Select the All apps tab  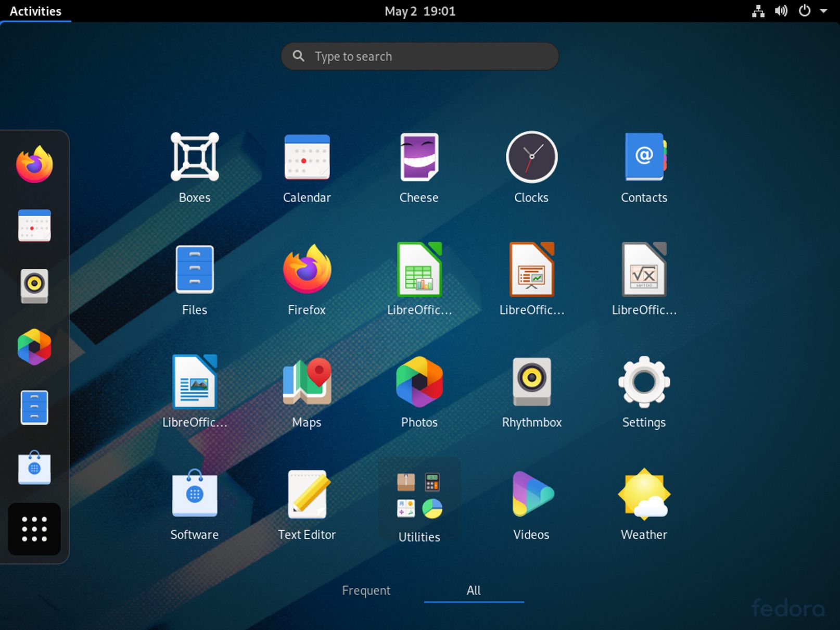pyautogui.click(x=474, y=590)
